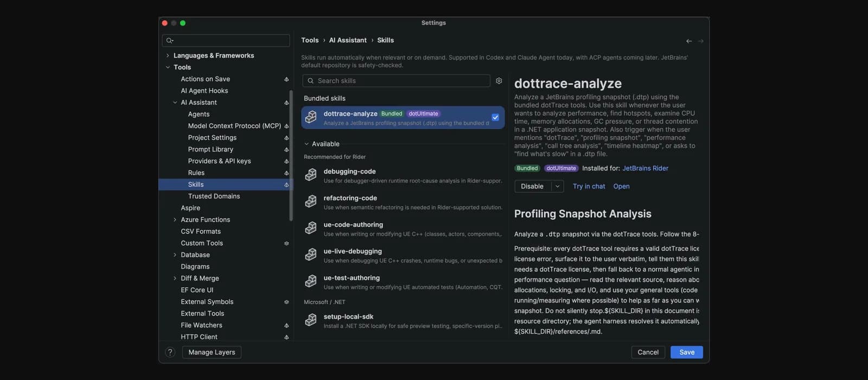The height and width of the screenshot is (380, 868).
Task: Open the Disable button dropdown arrow
Action: pos(558,186)
